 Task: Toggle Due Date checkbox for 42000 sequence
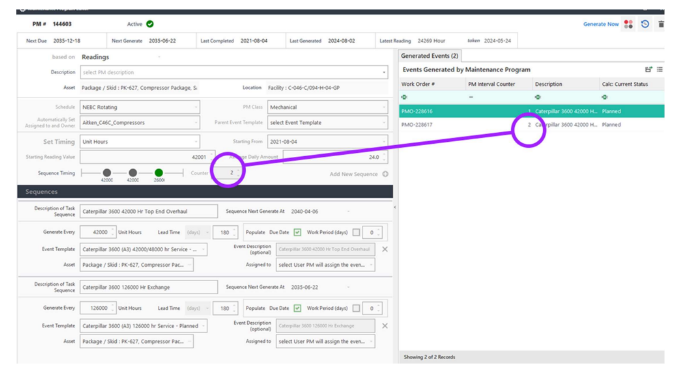297,232
